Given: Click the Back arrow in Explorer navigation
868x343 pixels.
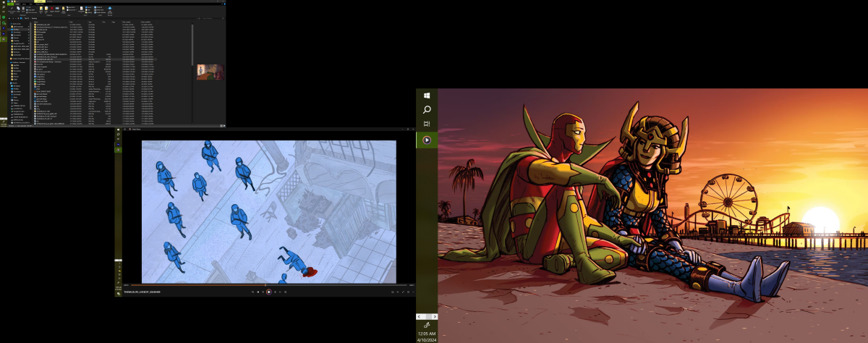Looking at the screenshot, I should tap(9, 18).
